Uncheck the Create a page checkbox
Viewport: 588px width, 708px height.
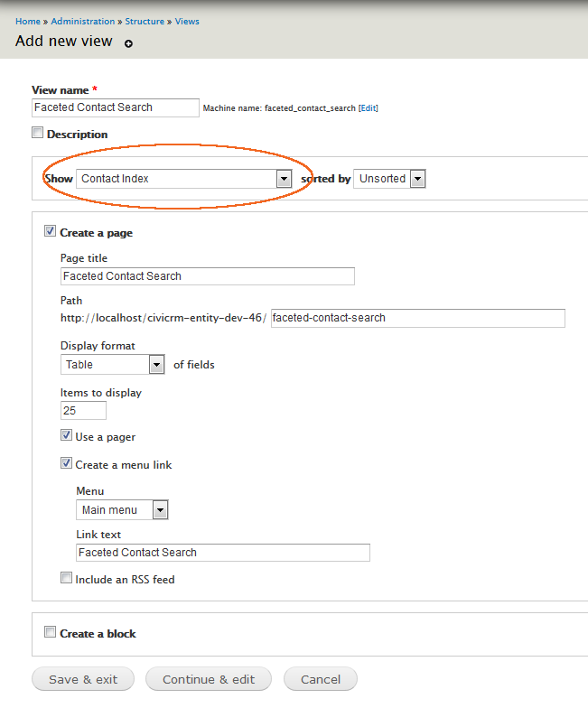click(x=51, y=231)
